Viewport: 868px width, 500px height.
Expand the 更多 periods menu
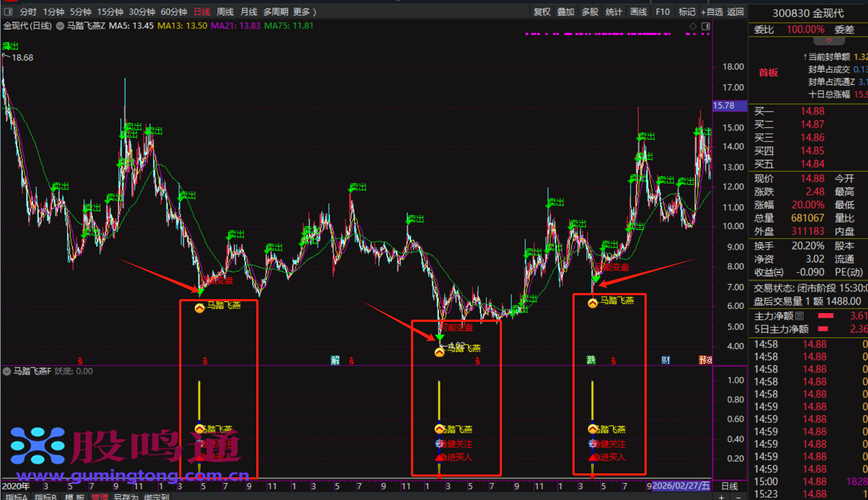[x=304, y=12]
